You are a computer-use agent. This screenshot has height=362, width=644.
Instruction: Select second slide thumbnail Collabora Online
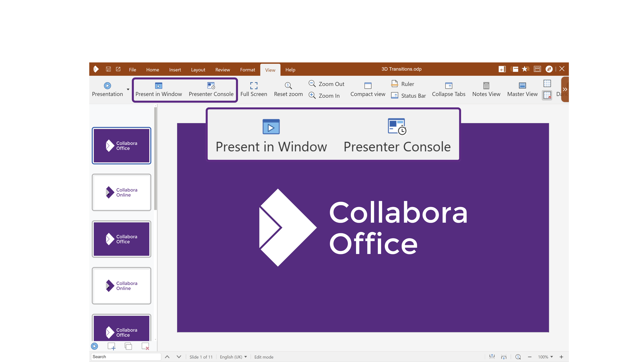(x=121, y=192)
